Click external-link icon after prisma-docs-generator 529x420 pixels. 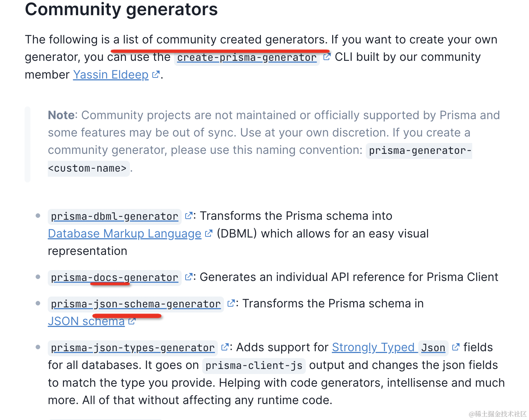point(189,277)
